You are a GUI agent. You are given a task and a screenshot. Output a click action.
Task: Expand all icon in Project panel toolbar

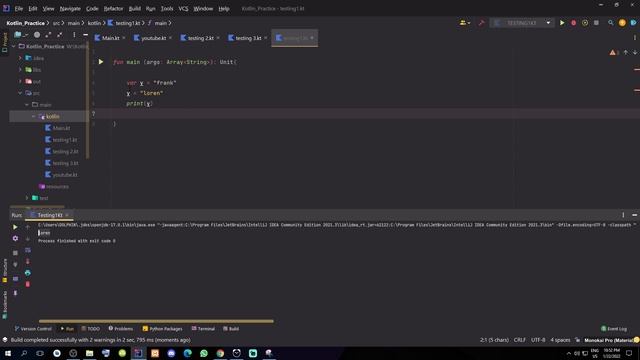(x=48, y=35)
